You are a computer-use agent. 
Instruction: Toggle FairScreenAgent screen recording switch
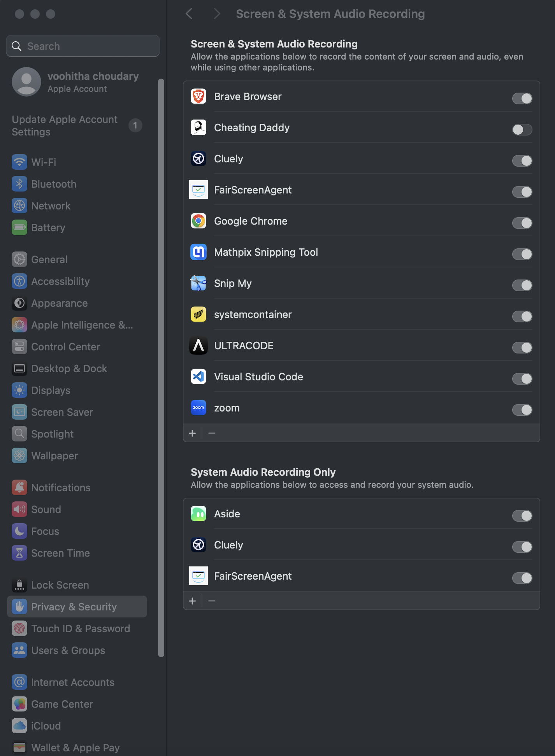[x=522, y=192]
